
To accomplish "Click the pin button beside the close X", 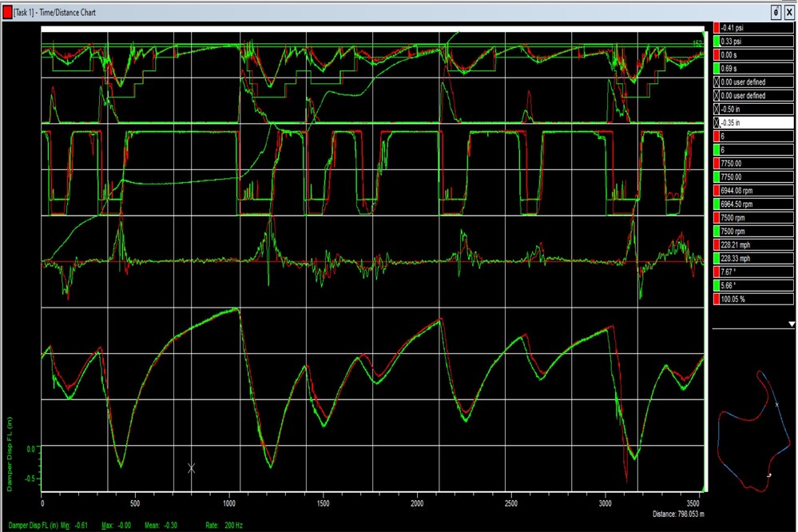I will tap(776, 12).
